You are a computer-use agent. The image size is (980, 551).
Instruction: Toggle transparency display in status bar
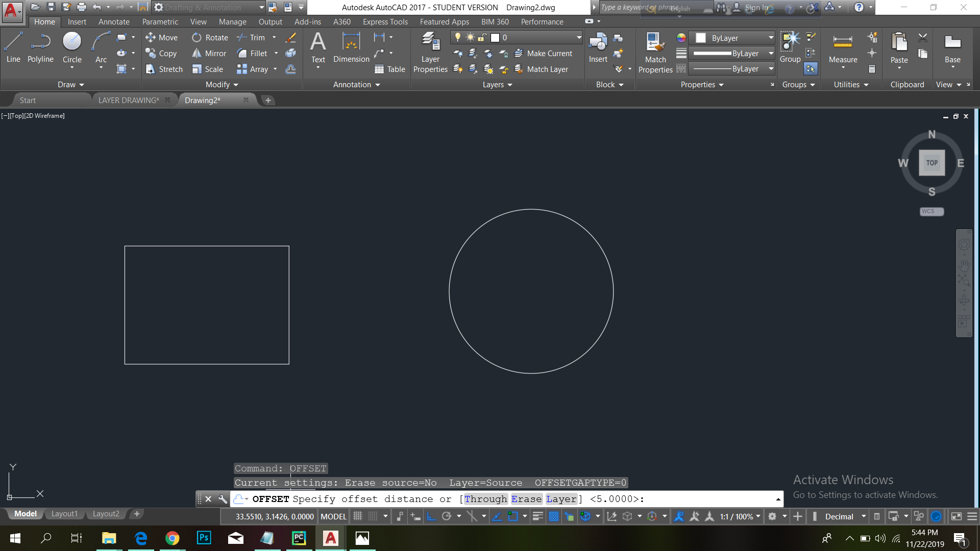553,516
